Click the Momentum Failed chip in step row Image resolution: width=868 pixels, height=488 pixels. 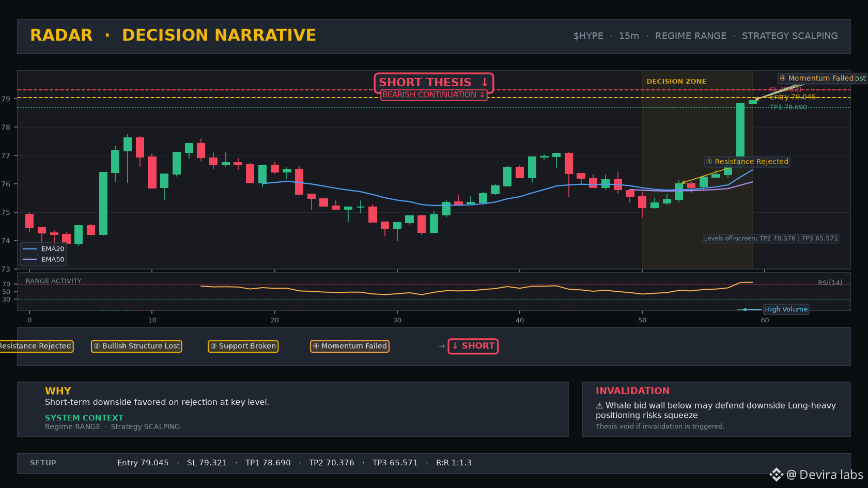click(x=350, y=346)
